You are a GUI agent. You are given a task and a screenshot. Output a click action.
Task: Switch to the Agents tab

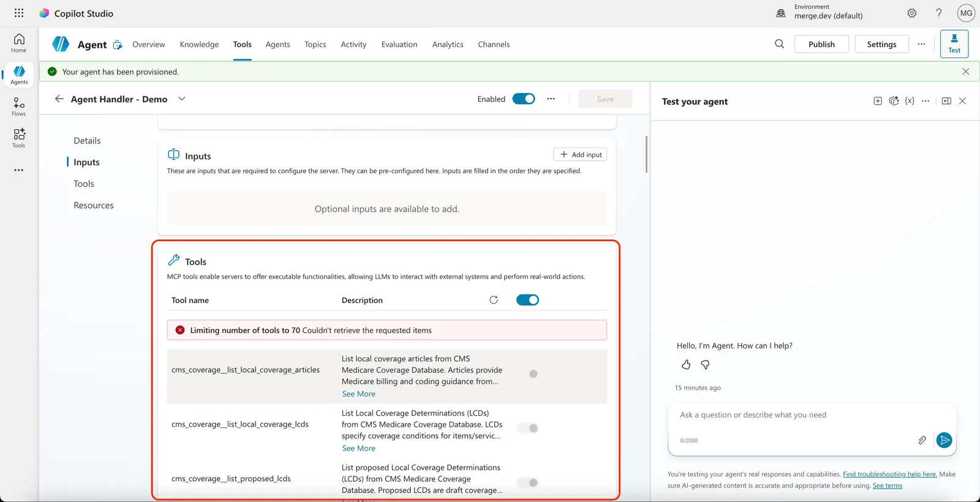pos(278,44)
